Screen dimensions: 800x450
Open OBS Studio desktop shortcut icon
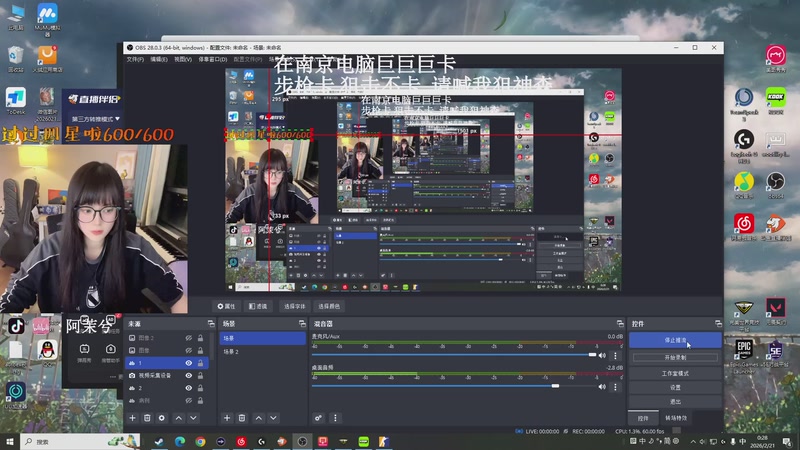(x=776, y=186)
